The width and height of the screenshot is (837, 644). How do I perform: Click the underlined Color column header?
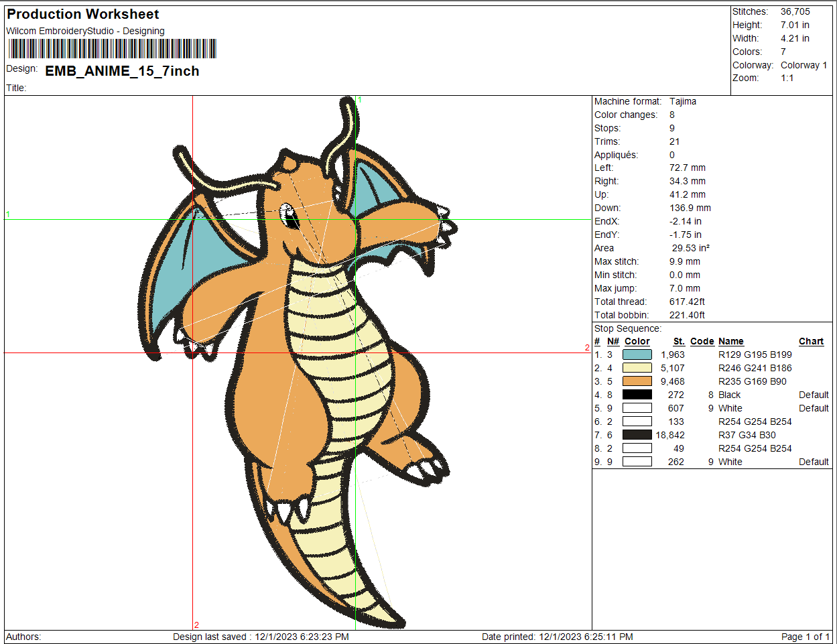637,341
